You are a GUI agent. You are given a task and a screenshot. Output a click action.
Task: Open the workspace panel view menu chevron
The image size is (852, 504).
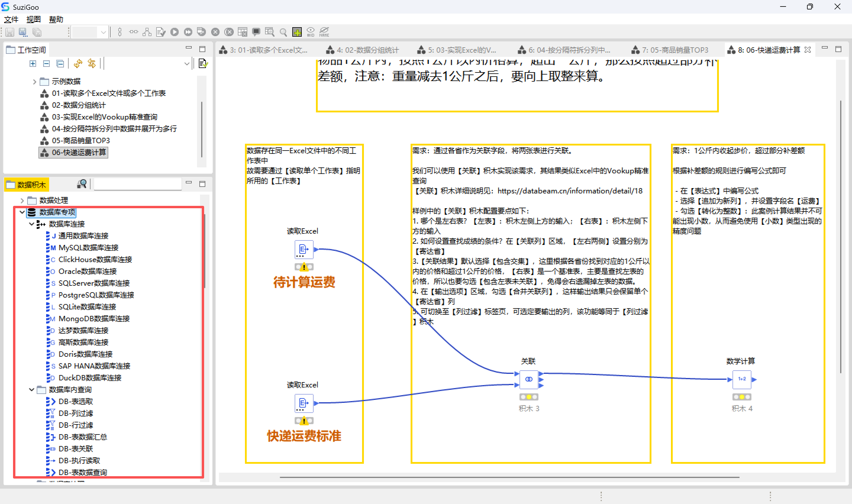tap(186, 64)
